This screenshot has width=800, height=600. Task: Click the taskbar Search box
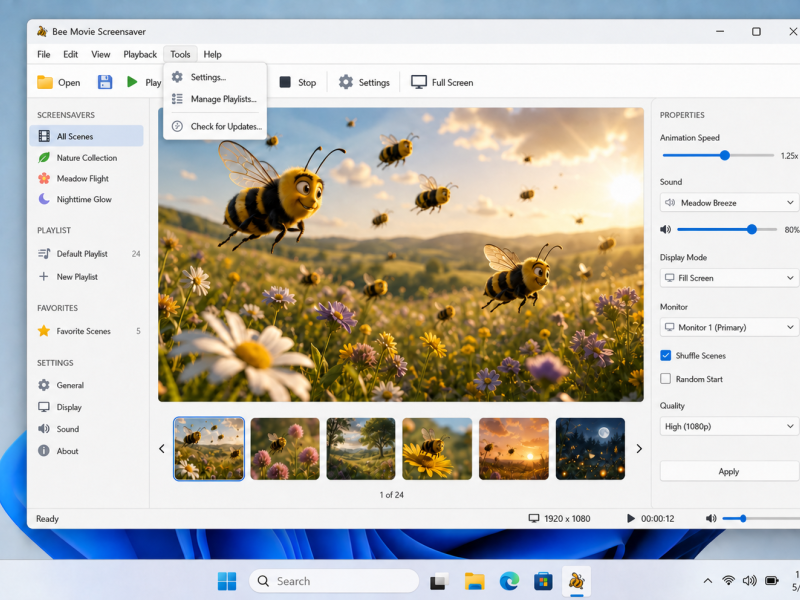click(x=334, y=581)
